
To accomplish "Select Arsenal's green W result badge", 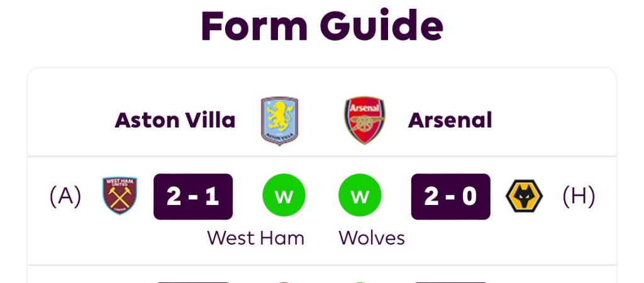I will click(x=360, y=196).
